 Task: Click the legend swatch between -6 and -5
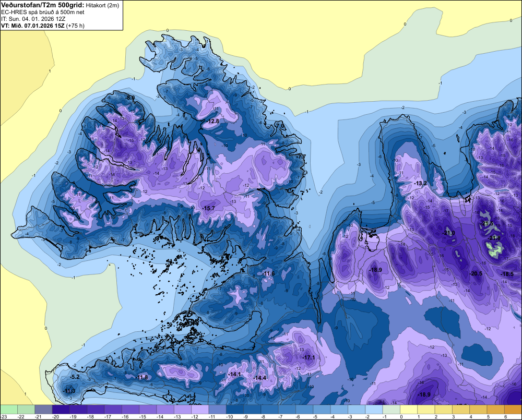pos(304,410)
